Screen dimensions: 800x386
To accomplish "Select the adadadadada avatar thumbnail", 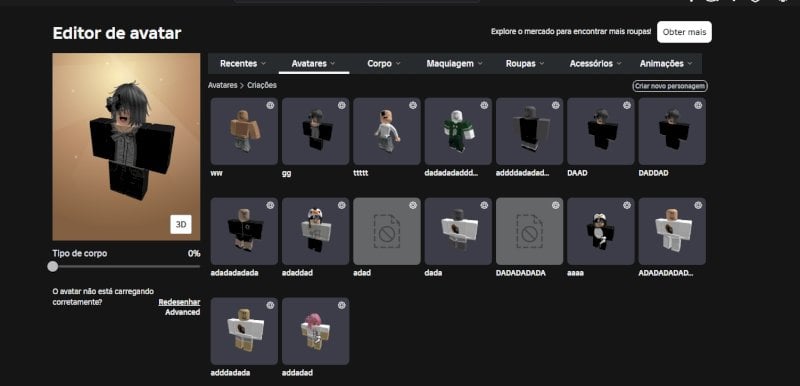I will [x=244, y=231].
